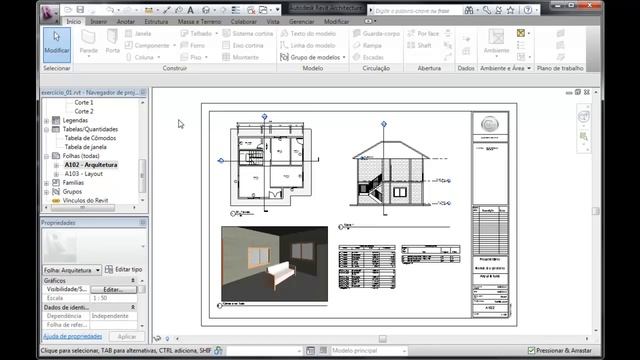Expand the A102 - Arquitetura sheet node
The width and height of the screenshot is (640, 360).
[56, 165]
